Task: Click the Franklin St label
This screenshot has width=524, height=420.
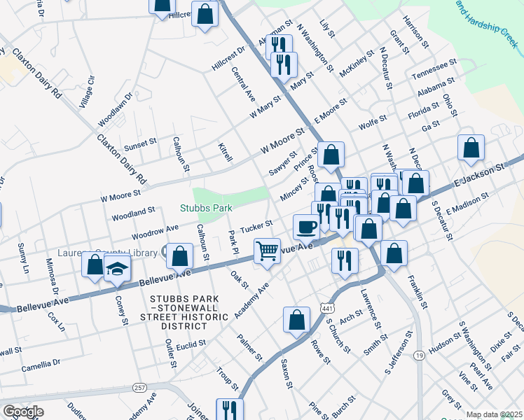Action: (418, 292)
